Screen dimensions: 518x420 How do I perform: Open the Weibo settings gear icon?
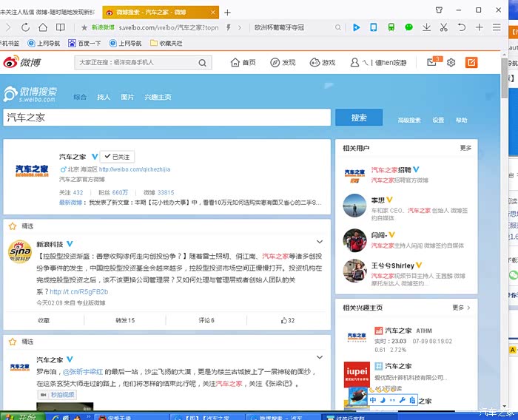pyautogui.click(x=451, y=63)
